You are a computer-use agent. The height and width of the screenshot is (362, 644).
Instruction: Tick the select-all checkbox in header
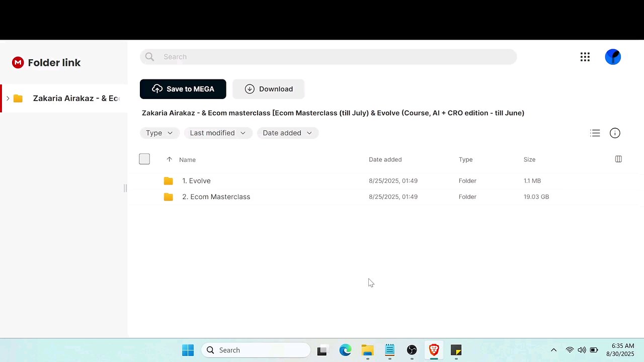tap(144, 159)
